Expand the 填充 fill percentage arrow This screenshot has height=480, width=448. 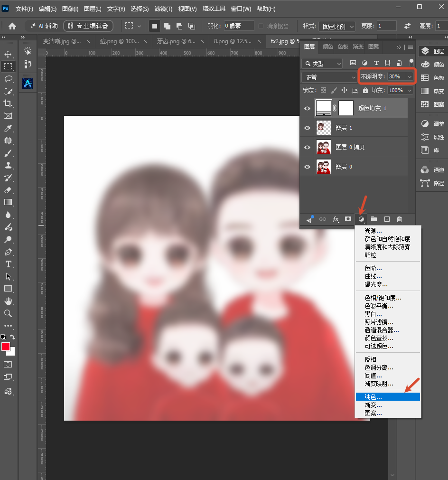tap(410, 90)
